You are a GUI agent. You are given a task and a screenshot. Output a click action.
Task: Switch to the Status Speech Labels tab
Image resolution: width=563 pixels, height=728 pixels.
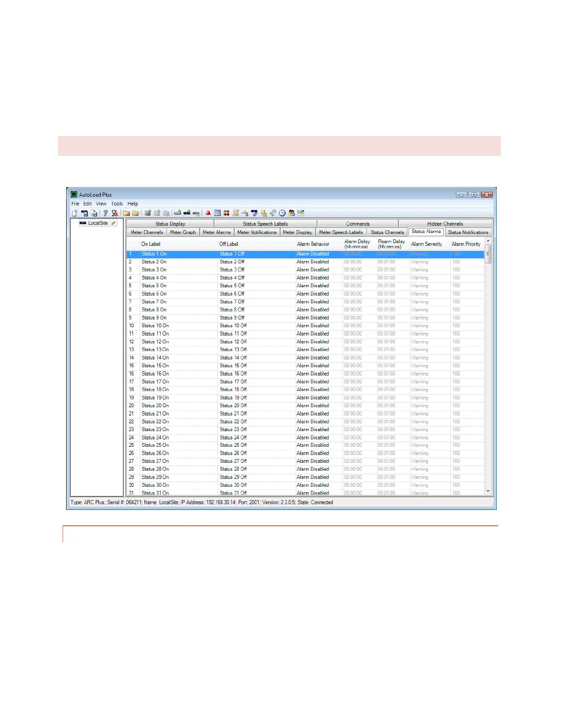click(265, 224)
